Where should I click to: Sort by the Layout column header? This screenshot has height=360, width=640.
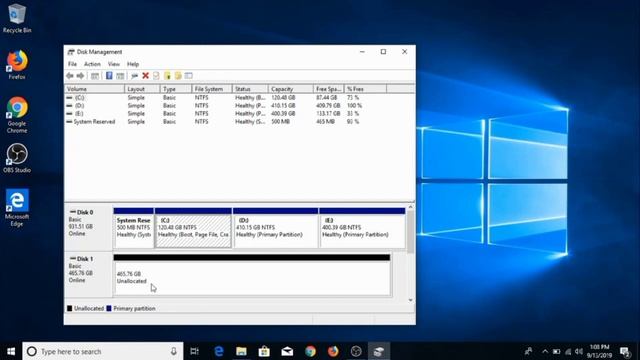pyautogui.click(x=142, y=89)
